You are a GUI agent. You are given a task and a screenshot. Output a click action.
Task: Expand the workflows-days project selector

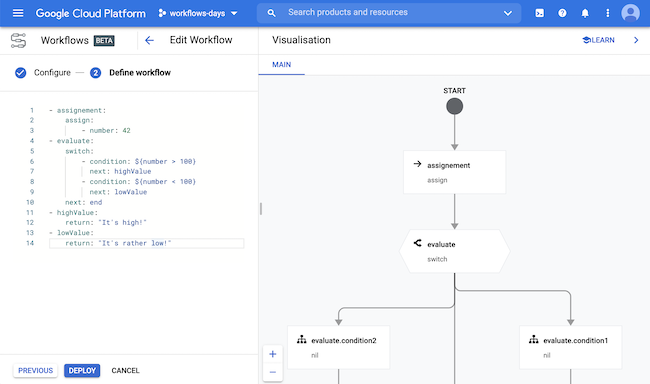(198, 13)
